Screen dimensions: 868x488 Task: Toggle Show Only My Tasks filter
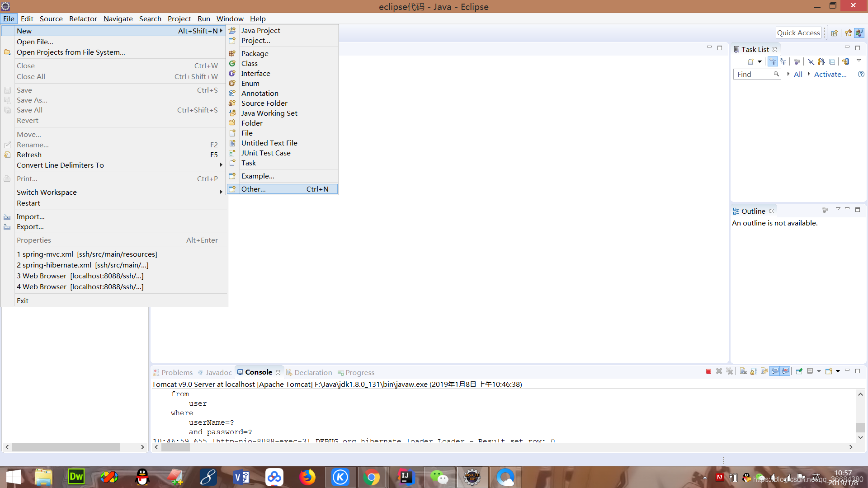click(821, 61)
